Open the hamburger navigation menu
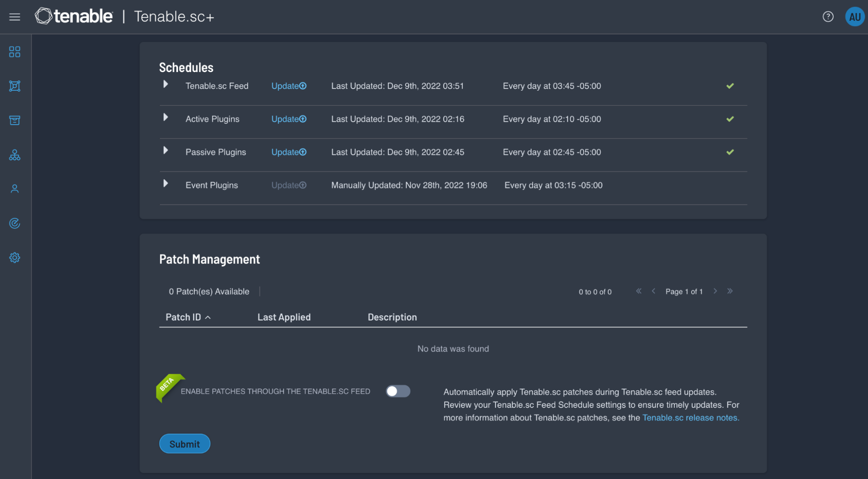 click(15, 17)
